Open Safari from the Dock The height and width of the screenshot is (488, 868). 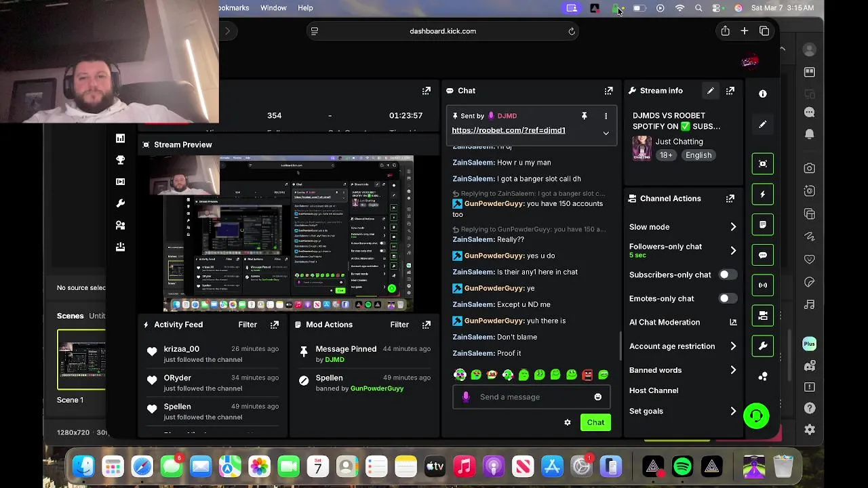pyautogui.click(x=142, y=466)
